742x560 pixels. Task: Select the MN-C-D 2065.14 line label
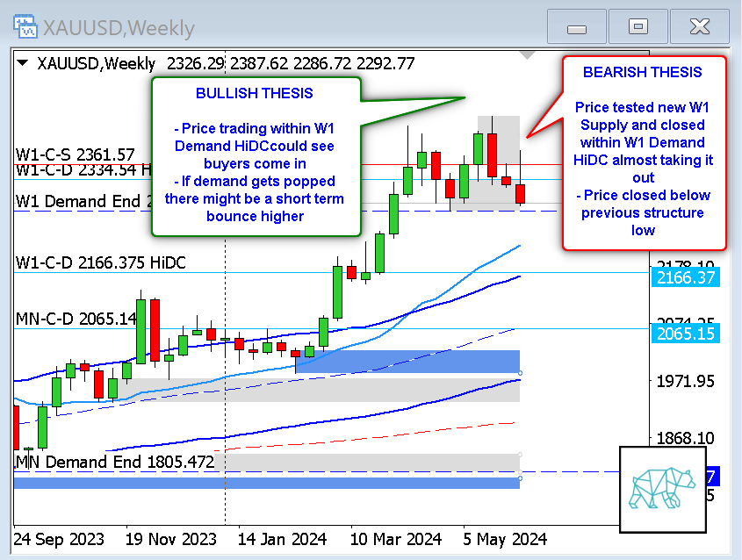[77, 318]
